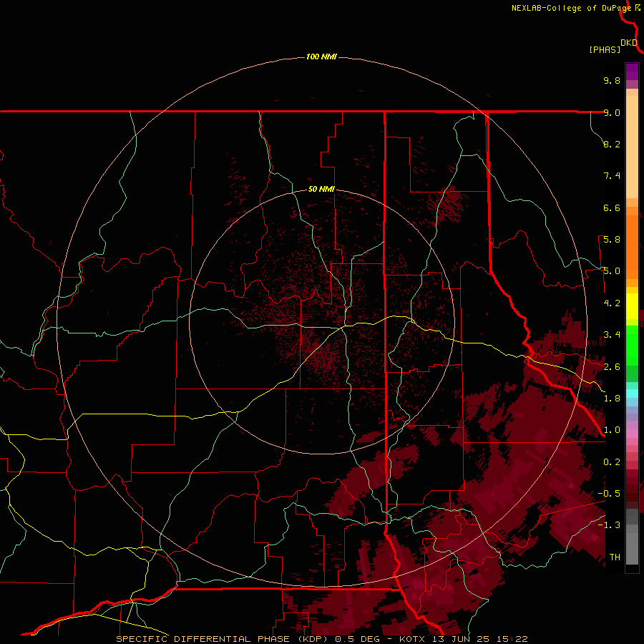Select the 8.2 scale value label

(612, 144)
